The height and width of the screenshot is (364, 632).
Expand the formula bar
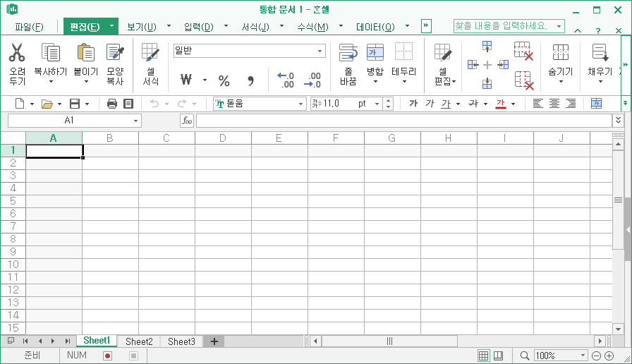(x=619, y=120)
